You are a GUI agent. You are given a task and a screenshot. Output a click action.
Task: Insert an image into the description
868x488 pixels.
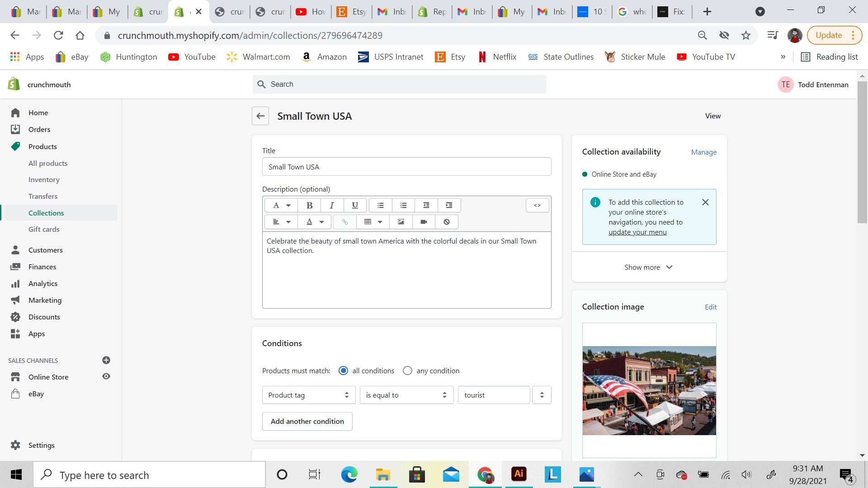[x=401, y=222]
